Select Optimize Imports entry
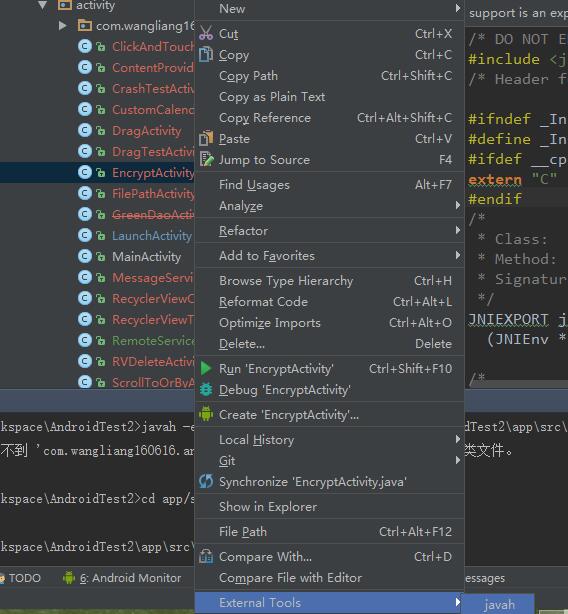Viewport: 568px width, 614px height. click(329, 323)
